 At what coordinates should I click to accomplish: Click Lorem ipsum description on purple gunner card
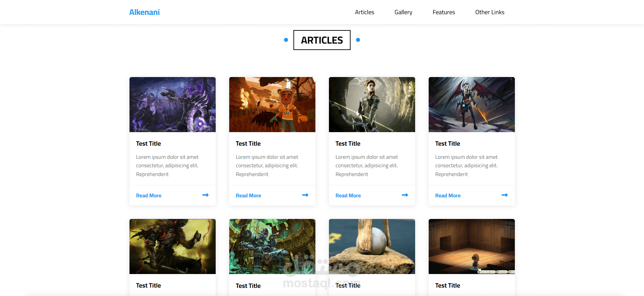(x=167, y=166)
